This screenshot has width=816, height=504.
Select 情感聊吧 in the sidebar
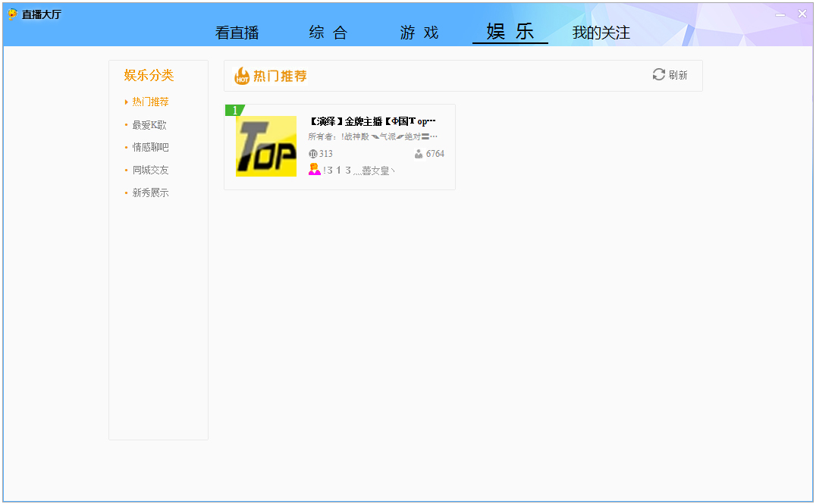point(149,147)
